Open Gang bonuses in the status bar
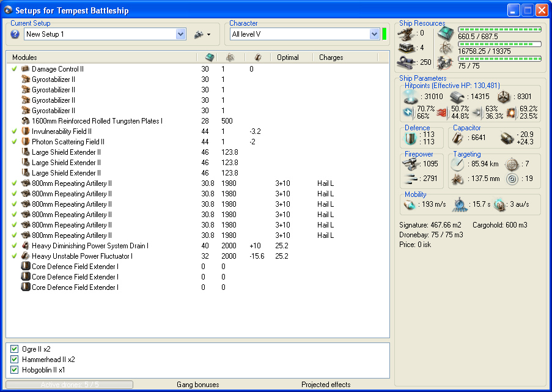Viewport: 552px width, 392px height. 197,385
